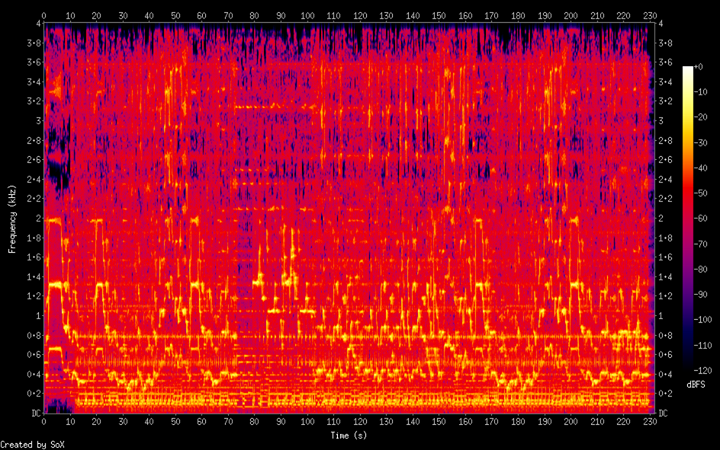
Task: Click the dBFS color scale bar
Action: 688,218
